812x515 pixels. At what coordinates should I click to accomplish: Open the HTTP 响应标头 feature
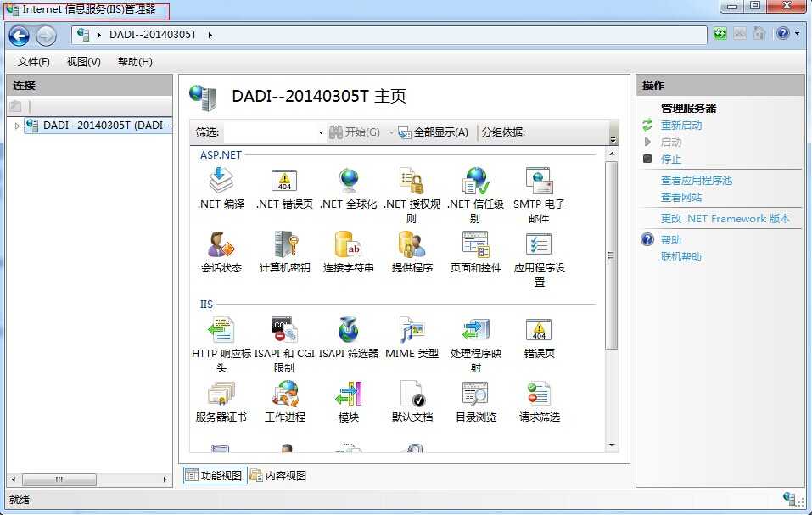[221, 344]
